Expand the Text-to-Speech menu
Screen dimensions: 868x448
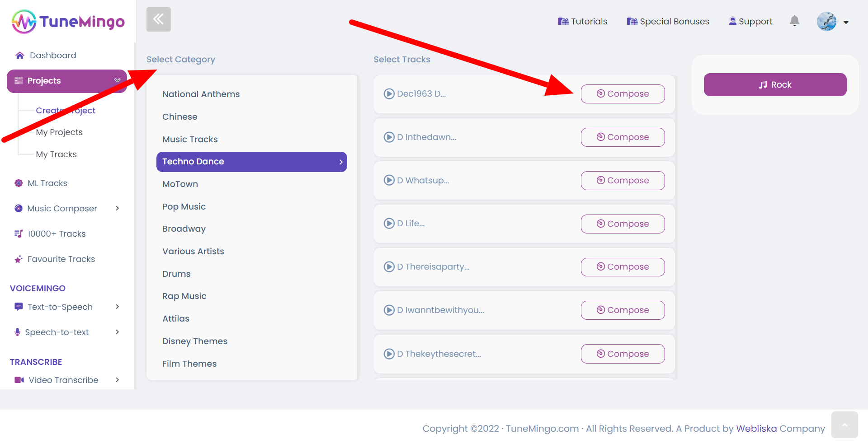[x=117, y=307]
